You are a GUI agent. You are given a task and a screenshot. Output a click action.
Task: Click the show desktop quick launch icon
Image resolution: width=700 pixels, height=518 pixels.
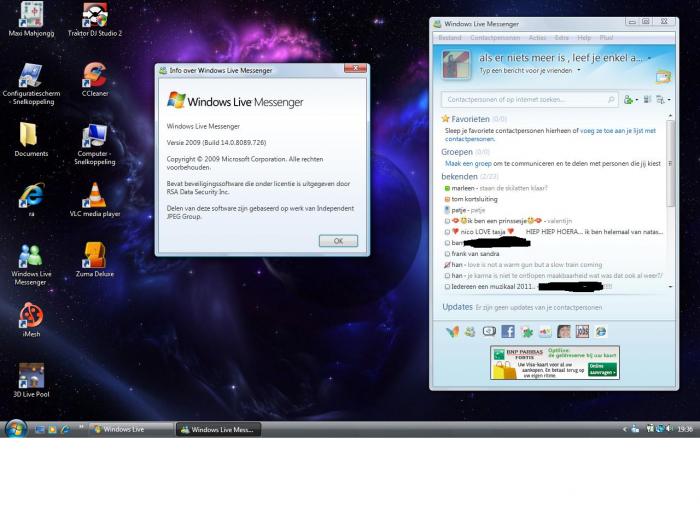[40, 429]
